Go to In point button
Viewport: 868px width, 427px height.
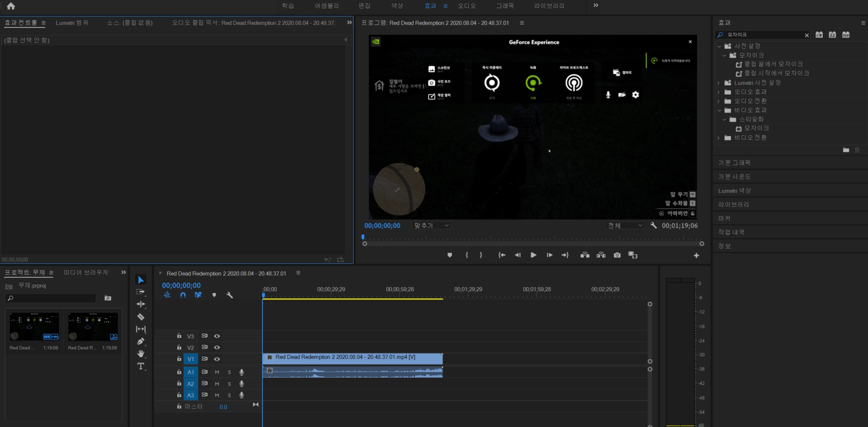502,255
